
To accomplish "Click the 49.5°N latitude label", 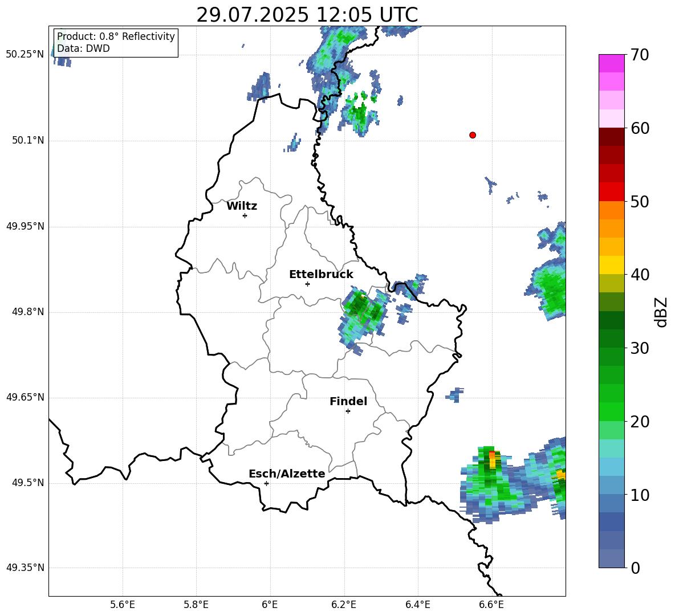I will [x=28, y=483].
